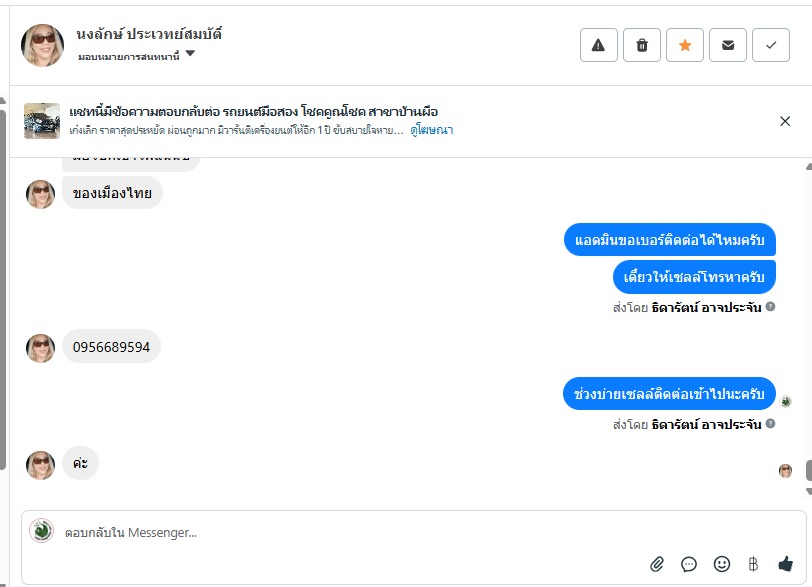The image size is (812, 587).
Task: Click customer name นงลักษ์ ประเวทย์สมบัติ
Action: [x=149, y=34]
